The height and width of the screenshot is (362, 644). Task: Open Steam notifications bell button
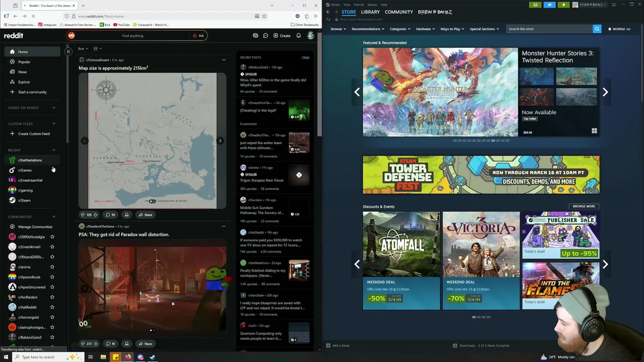(x=563, y=5)
